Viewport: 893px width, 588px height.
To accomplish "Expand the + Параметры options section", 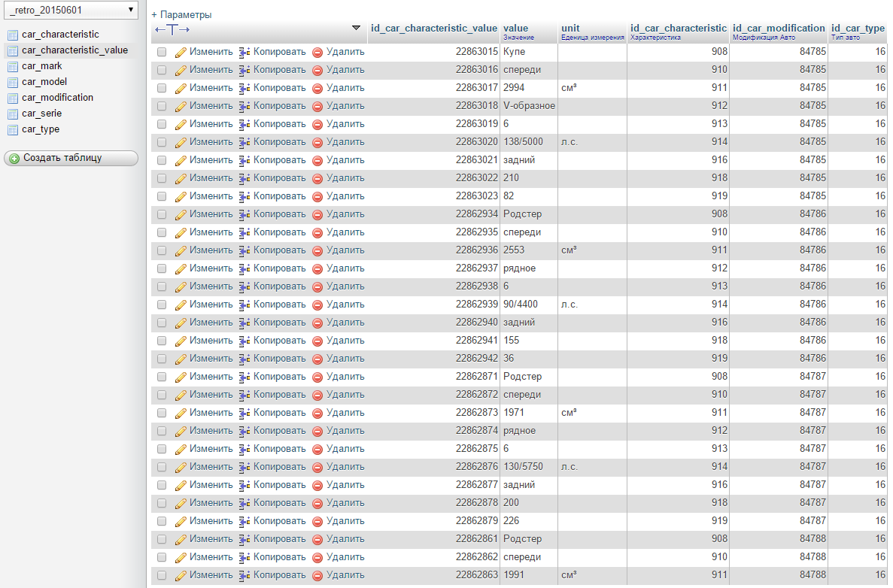I will click(181, 14).
